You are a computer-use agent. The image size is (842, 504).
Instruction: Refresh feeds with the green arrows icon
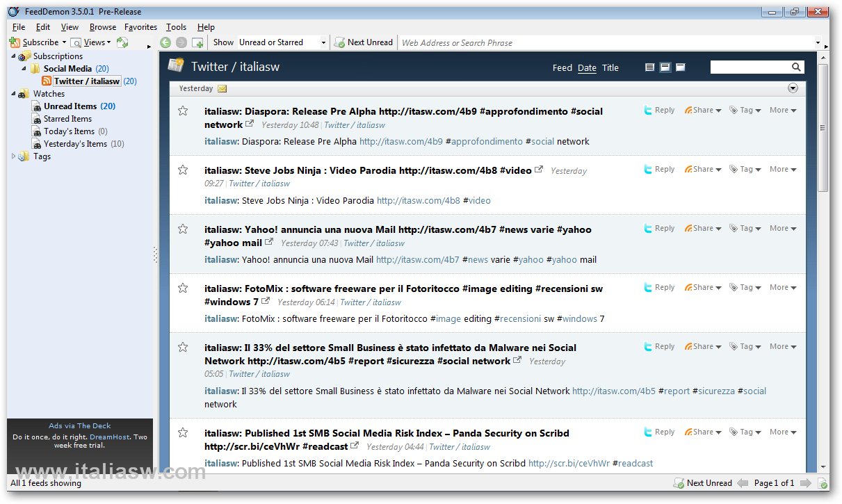(x=122, y=42)
